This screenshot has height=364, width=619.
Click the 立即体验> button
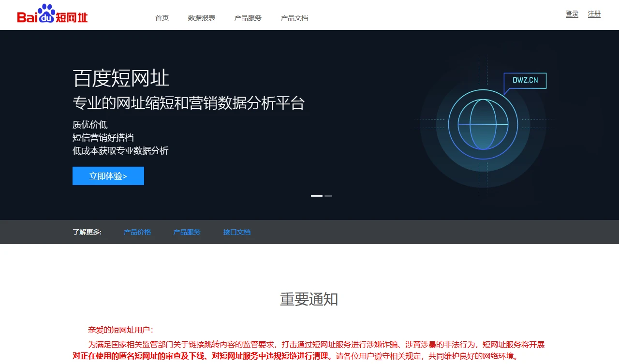[x=108, y=176]
